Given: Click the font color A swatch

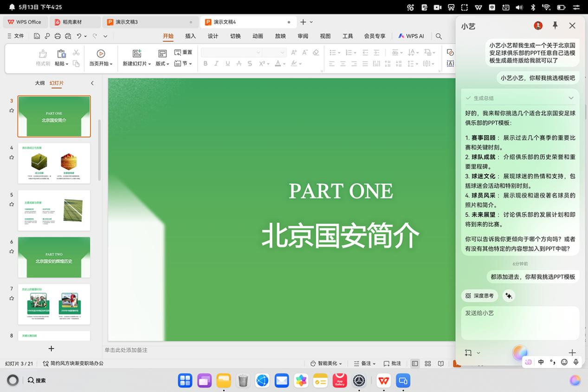Looking at the screenshot, I should pyautogui.click(x=278, y=64).
